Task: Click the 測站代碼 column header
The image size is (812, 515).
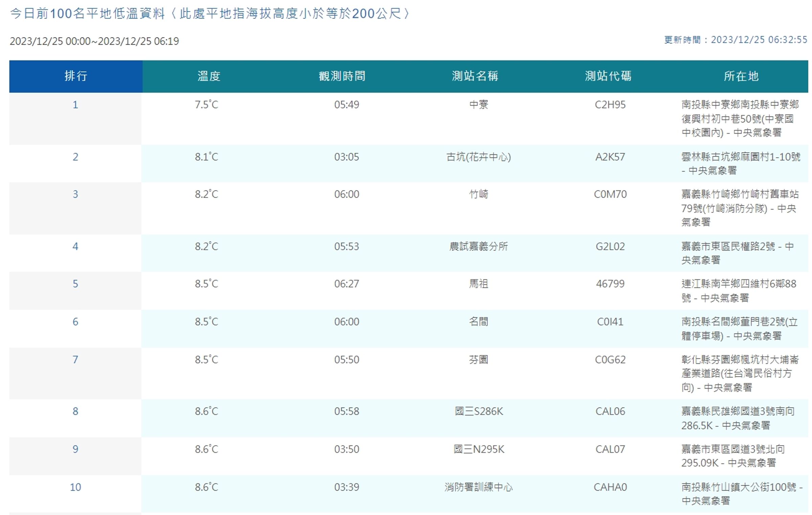Action: coord(608,76)
